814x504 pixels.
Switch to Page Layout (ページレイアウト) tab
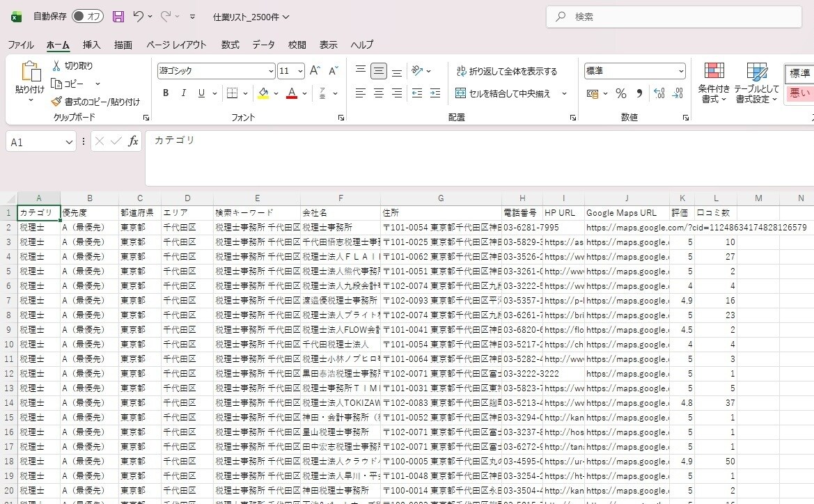point(176,45)
